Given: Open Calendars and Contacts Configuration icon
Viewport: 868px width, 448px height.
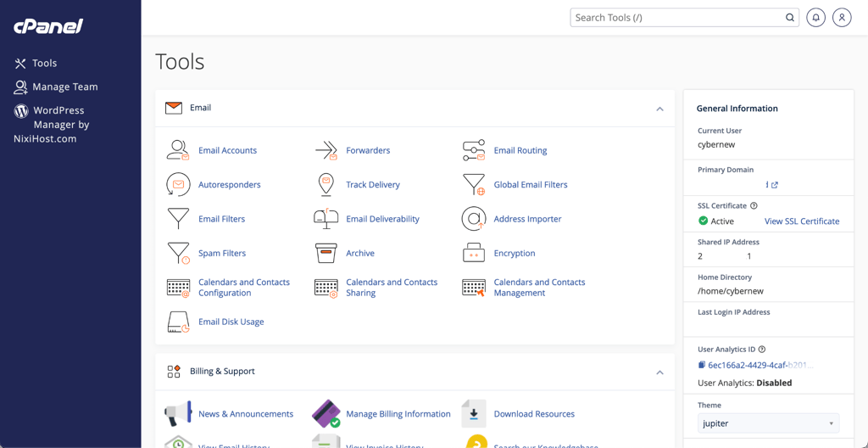Looking at the screenshot, I should (x=178, y=288).
